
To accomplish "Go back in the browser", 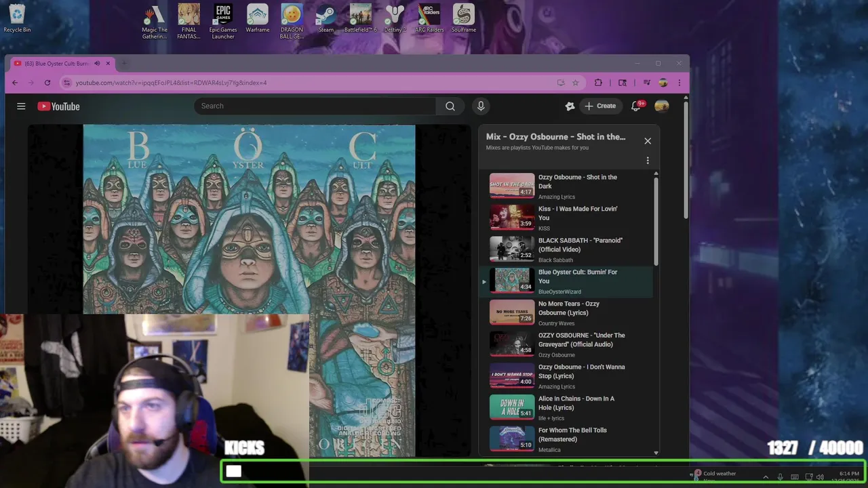I will point(15,83).
